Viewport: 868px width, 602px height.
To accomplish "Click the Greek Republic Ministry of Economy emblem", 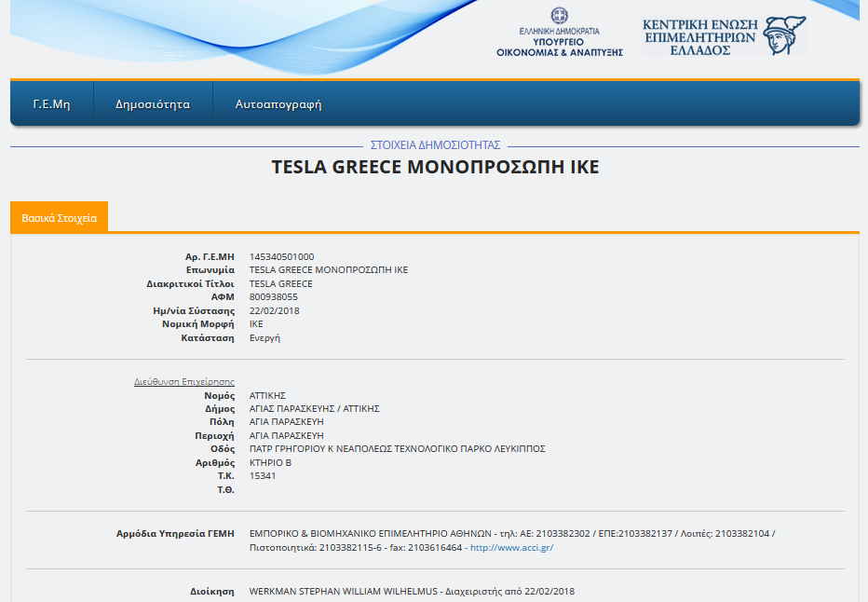I will click(x=559, y=32).
